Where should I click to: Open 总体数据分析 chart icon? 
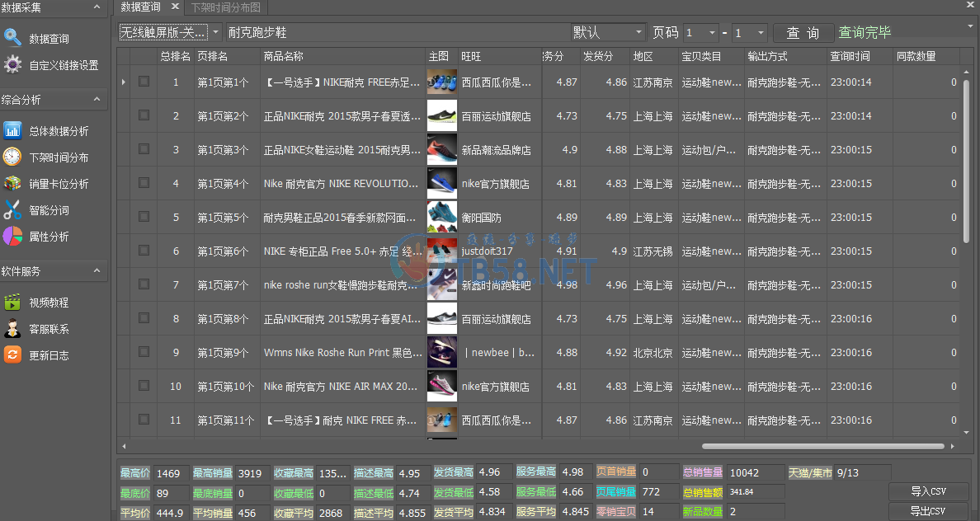pos(12,130)
